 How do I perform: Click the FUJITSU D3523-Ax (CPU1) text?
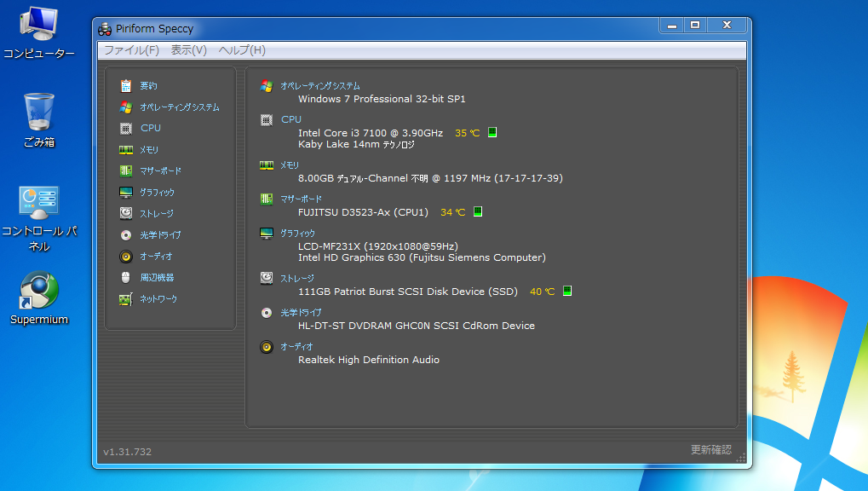(363, 212)
